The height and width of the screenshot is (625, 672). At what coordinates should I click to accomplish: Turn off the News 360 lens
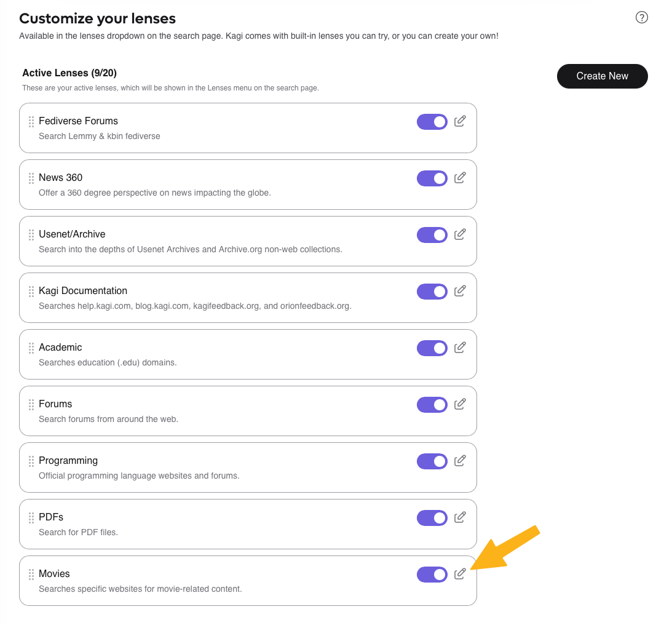(x=432, y=178)
